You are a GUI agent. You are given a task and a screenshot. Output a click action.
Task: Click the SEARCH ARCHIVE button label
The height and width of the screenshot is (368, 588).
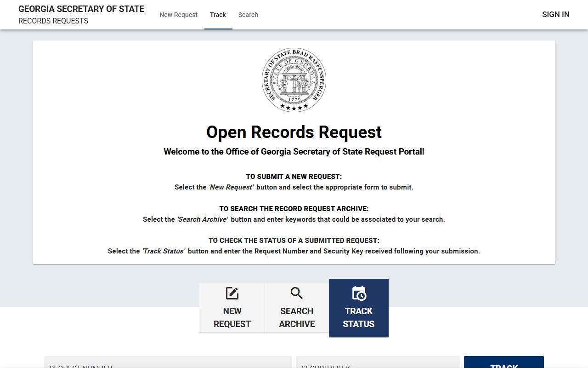(297, 317)
